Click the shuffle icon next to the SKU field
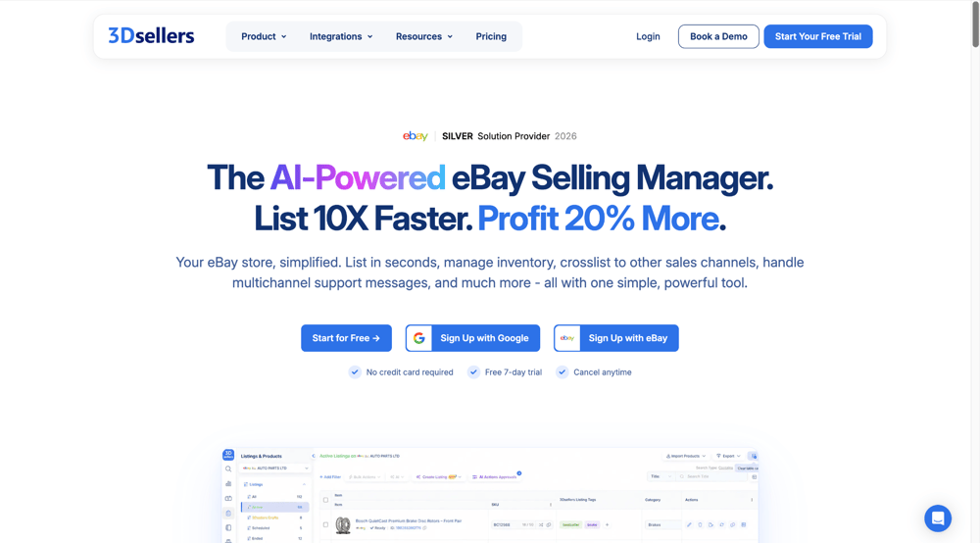This screenshot has height=543, width=980. 541,525
